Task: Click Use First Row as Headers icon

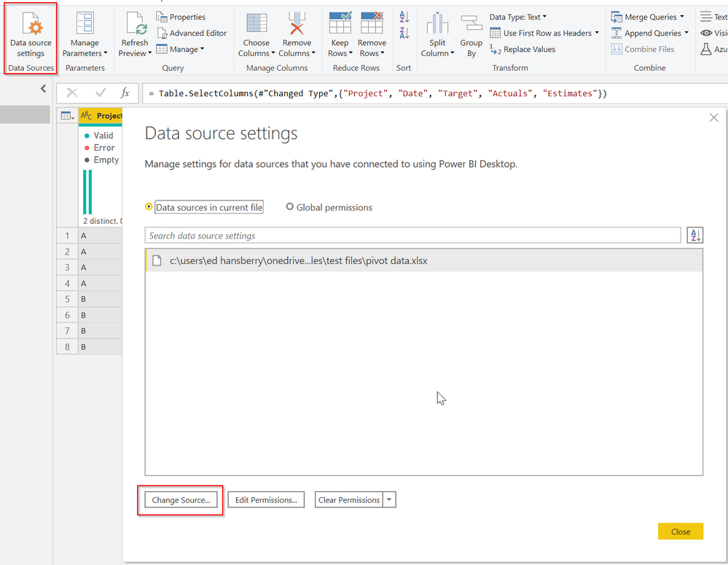Action: click(x=495, y=33)
